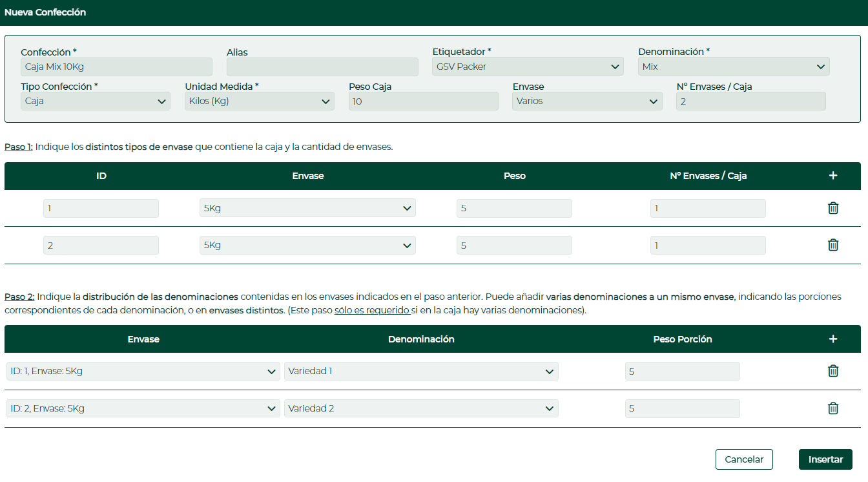
Task: Open the 5Kg envase dropdown in row ID 2
Action: (x=307, y=246)
